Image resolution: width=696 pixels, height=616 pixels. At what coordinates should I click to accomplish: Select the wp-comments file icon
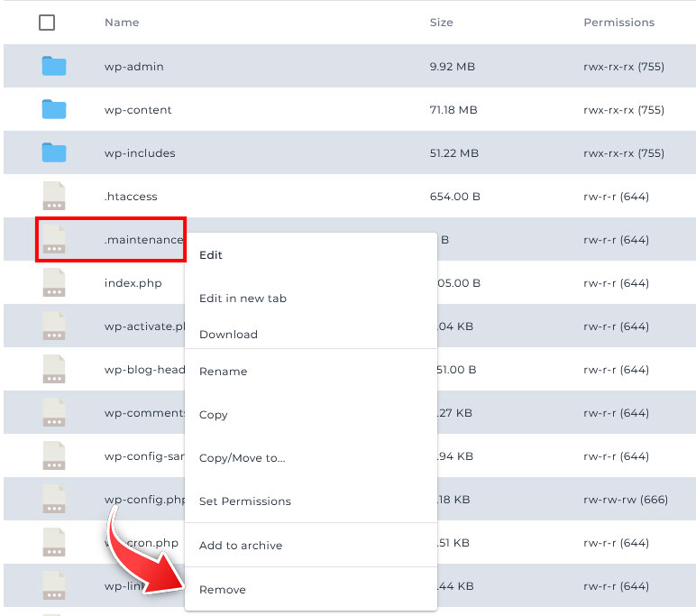pos(54,412)
